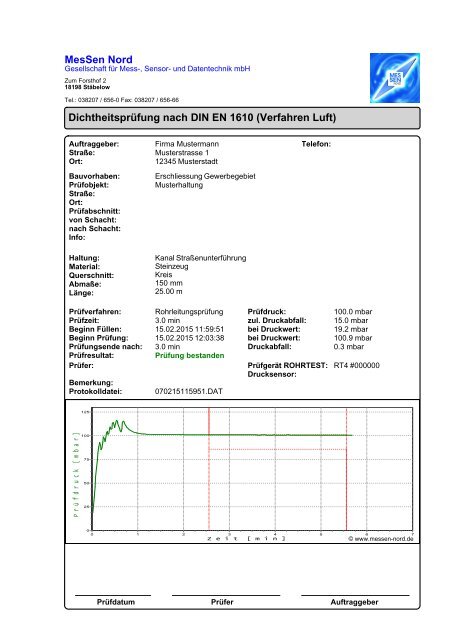Viewport: 453px width, 640px height.
Task: Open the www.messen-nord.de link
Action: pyautogui.click(x=381, y=539)
